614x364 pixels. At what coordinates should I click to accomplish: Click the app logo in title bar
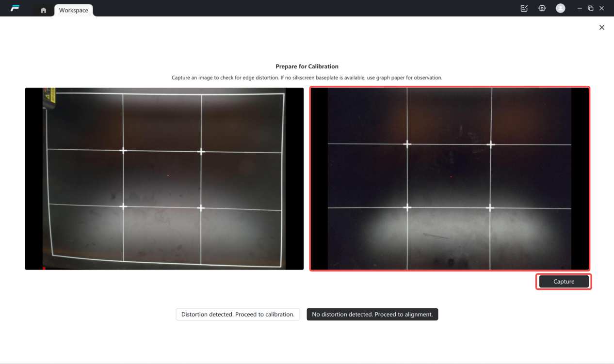[15, 8]
